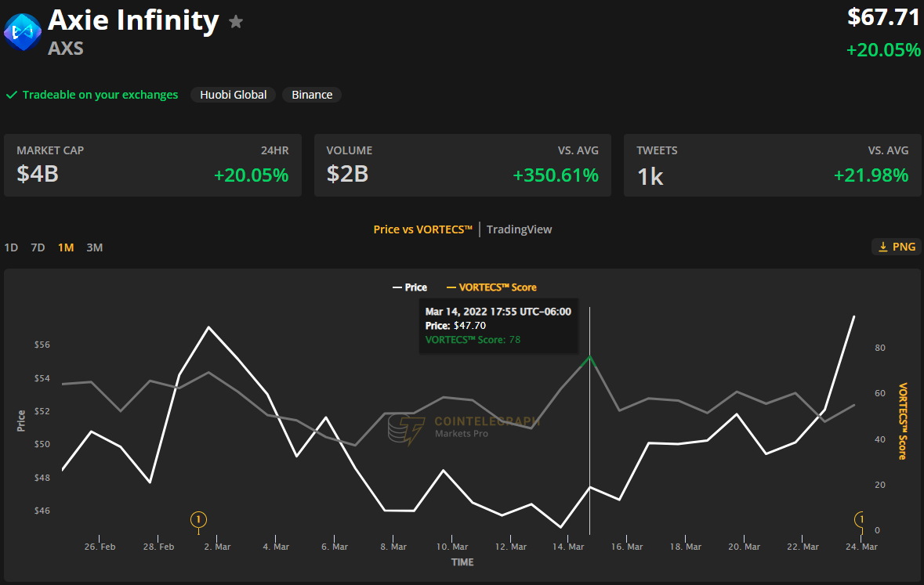924x585 pixels.
Task: Click the news marker near 24. Mar
Action: pyautogui.click(x=859, y=519)
